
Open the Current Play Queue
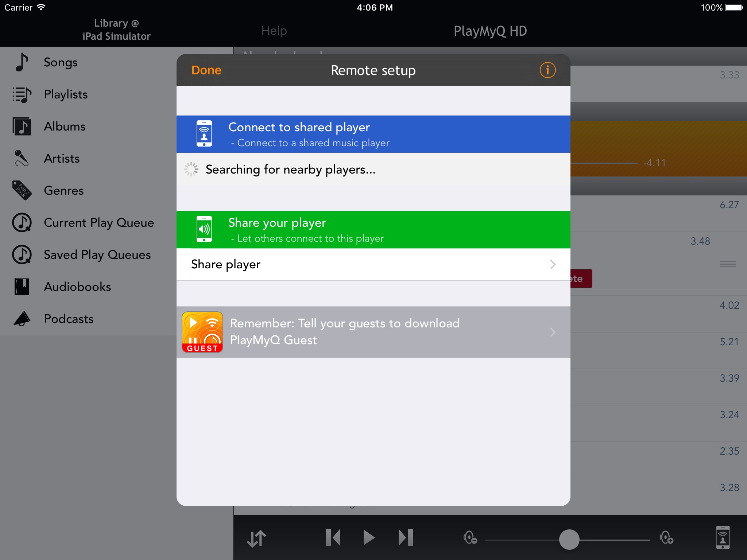point(98,223)
